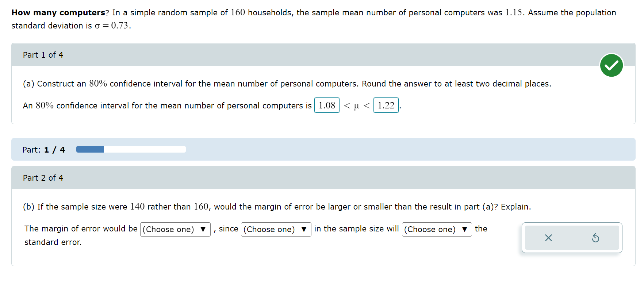
Task: Click the input field containing 1.22
Action: (386, 105)
